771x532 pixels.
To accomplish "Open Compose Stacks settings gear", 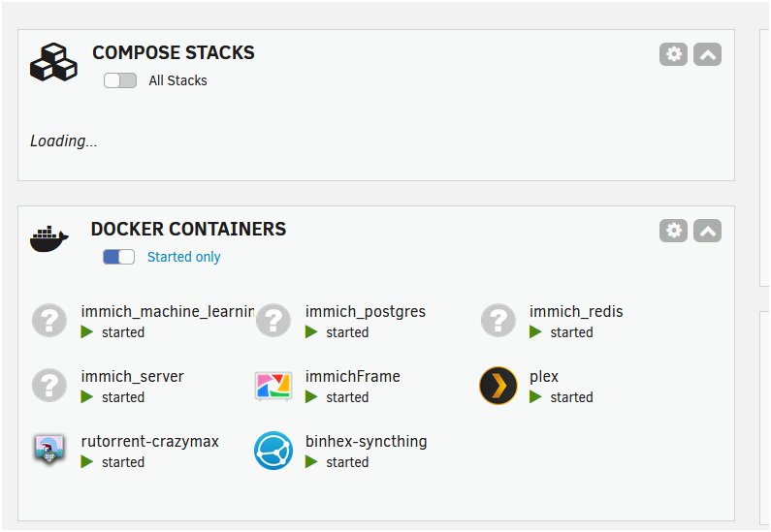I will click(x=674, y=54).
